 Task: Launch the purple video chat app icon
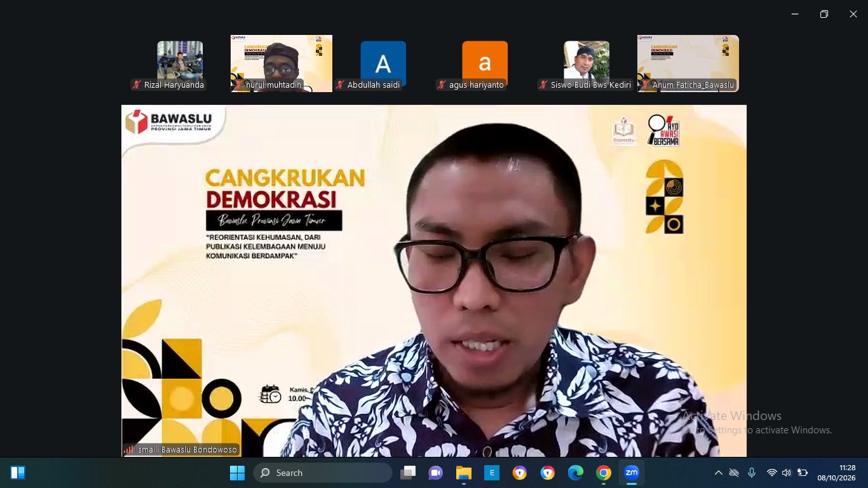pos(436,473)
